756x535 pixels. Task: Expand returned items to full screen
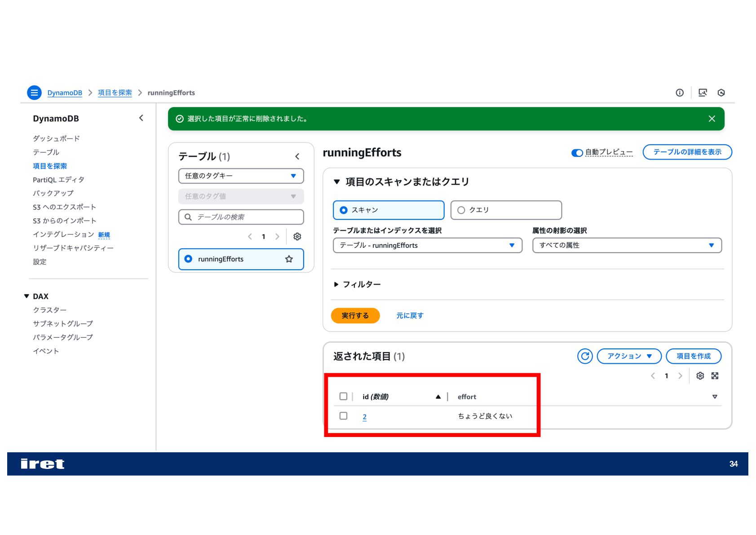click(715, 376)
